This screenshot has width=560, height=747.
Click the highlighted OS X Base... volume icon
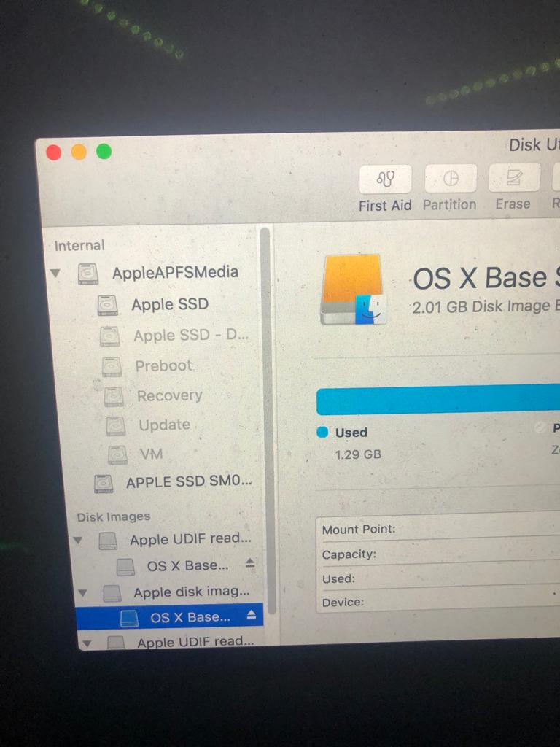coord(129,618)
